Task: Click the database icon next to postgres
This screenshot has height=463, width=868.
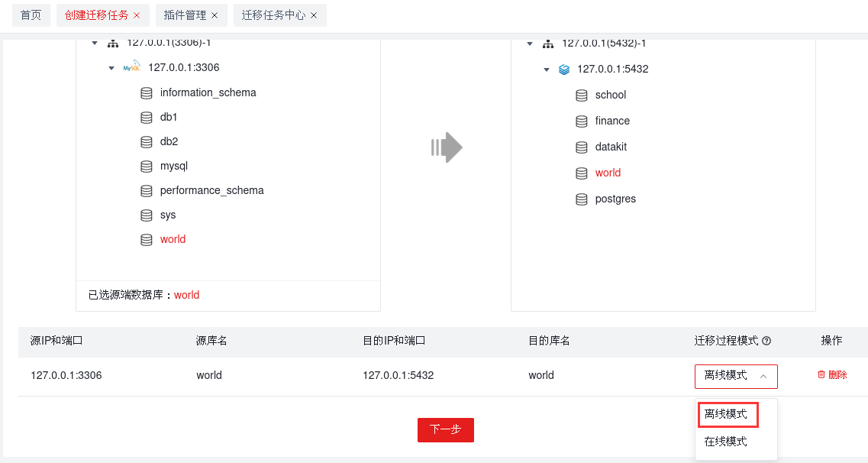Action: pyautogui.click(x=582, y=199)
